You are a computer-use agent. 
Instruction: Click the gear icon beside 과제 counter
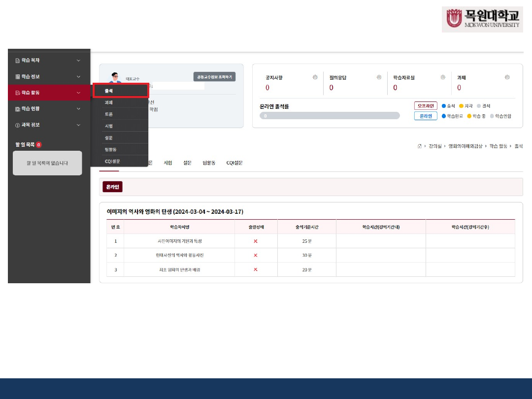[x=507, y=77]
